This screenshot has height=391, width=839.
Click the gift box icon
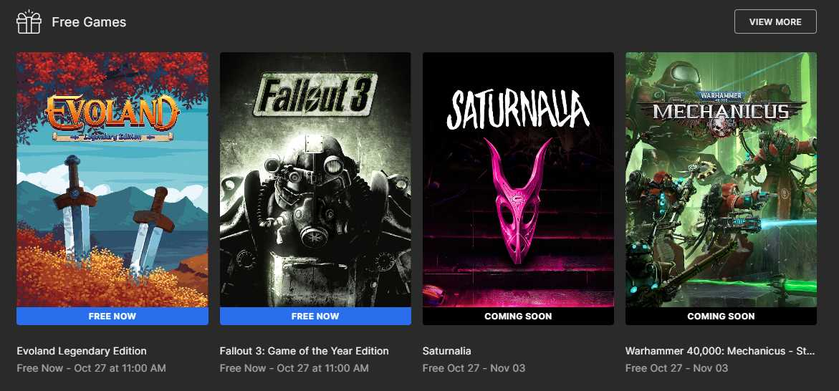click(29, 22)
